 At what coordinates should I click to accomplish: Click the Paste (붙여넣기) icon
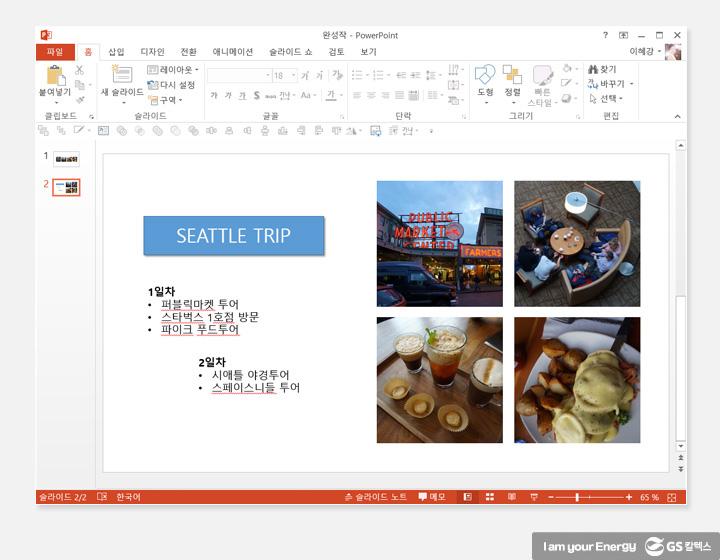point(54,76)
